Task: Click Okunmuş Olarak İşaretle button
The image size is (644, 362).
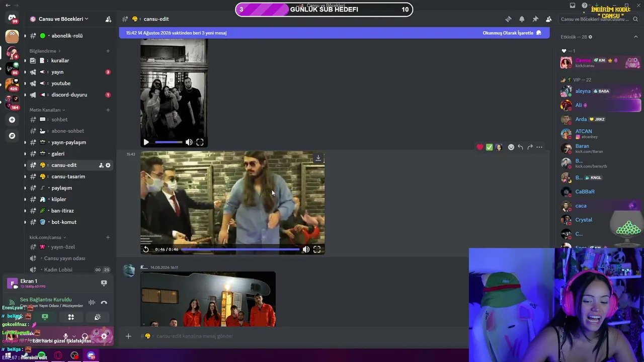Action: coord(512,33)
